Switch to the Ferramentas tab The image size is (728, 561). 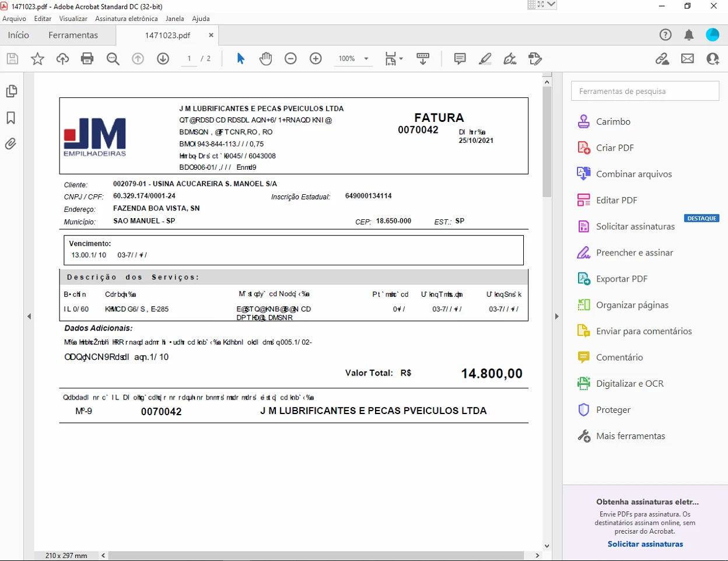(73, 35)
